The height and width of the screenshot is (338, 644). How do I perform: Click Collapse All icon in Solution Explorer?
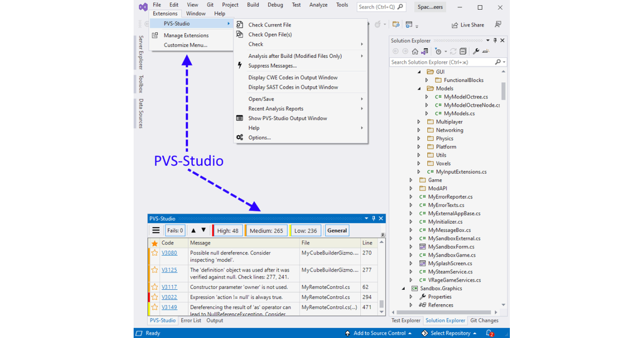[x=463, y=52]
